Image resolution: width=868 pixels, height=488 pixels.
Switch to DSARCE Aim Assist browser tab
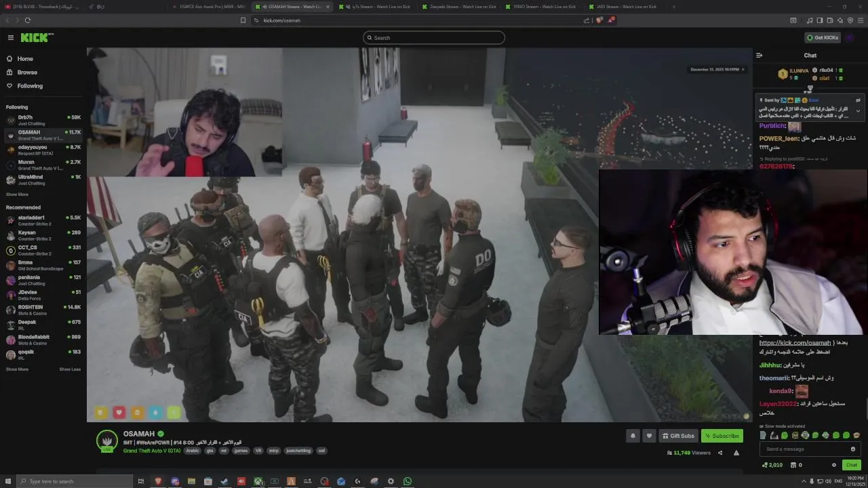click(208, 7)
